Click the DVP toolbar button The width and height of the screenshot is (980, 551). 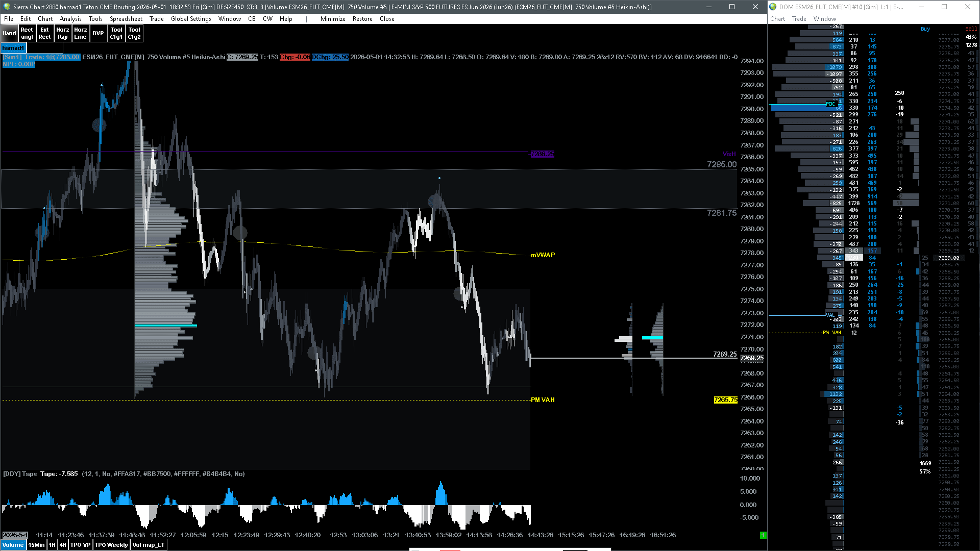[x=98, y=33]
